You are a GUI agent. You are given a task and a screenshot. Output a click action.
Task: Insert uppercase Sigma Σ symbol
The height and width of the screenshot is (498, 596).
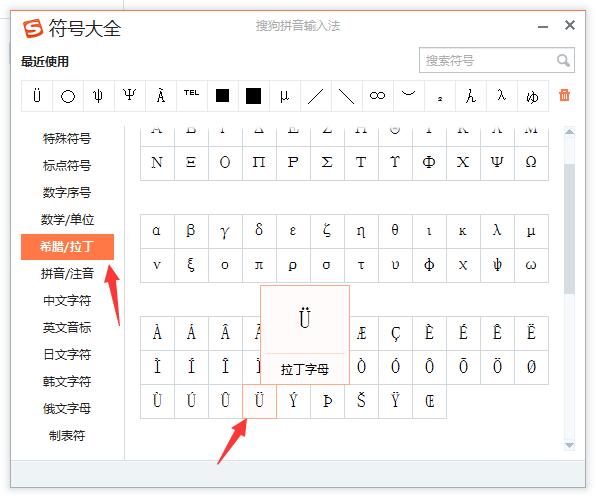click(327, 163)
